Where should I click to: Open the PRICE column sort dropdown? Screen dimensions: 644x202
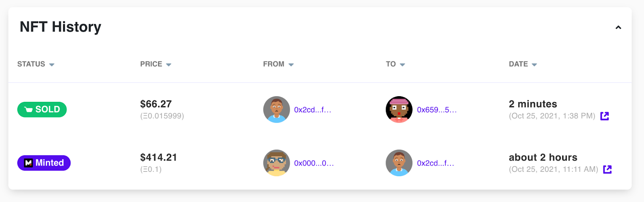(169, 64)
